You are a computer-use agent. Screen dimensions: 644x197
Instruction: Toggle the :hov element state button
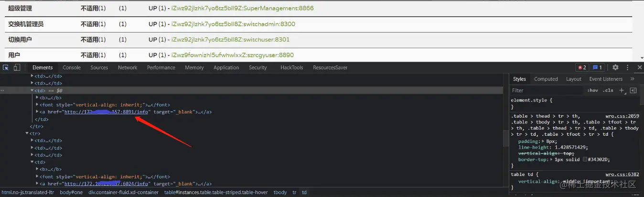tap(593, 90)
